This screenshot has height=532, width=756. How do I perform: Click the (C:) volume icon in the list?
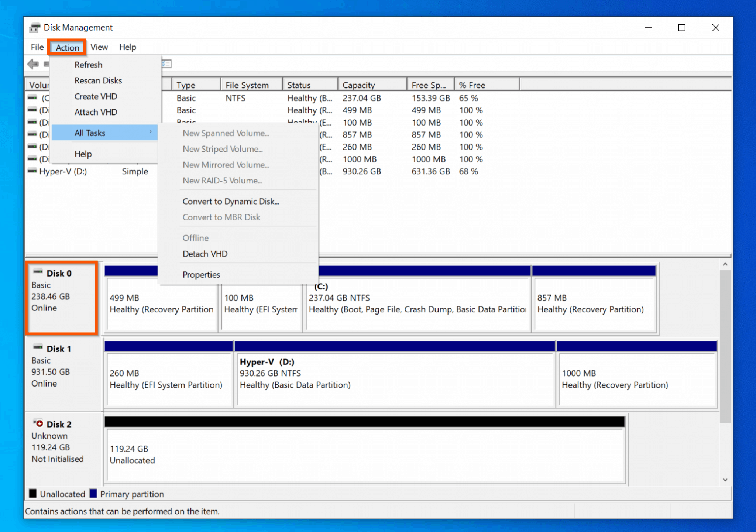tap(32, 98)
